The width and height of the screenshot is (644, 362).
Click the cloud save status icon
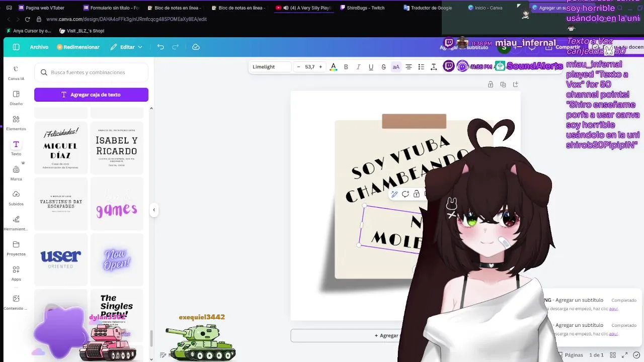point(196,47)
